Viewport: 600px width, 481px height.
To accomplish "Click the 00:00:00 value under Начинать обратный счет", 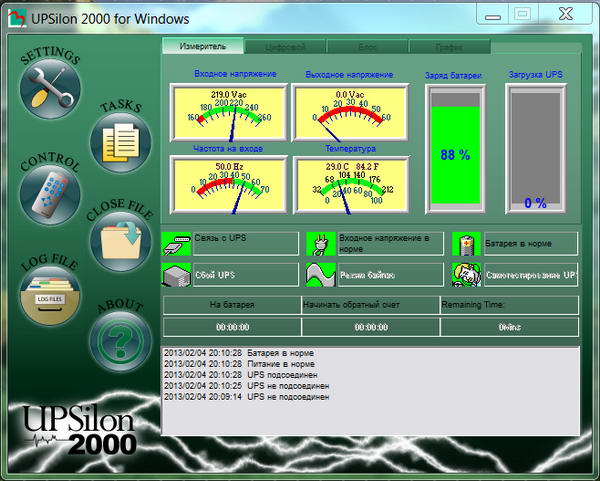I will (x=371, y=327).
